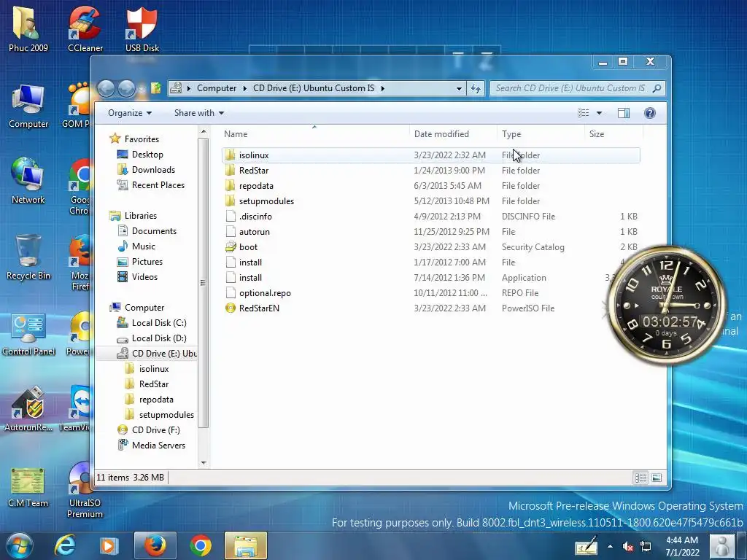747x560 pixels.
Task: Switch to details view in status bar
Action: click(x=640, y=478)
